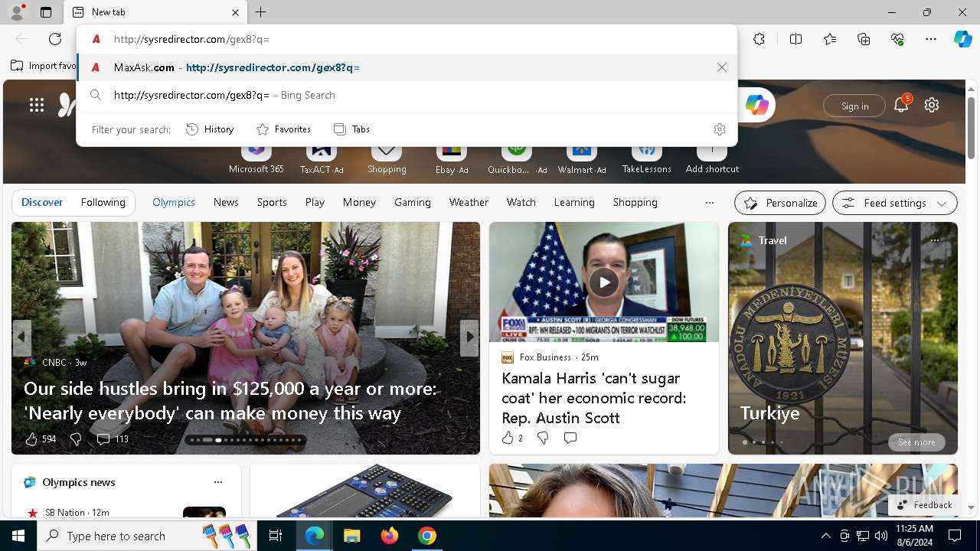
Task: Open Collections toolbar icon
Action: click(864, 39)
